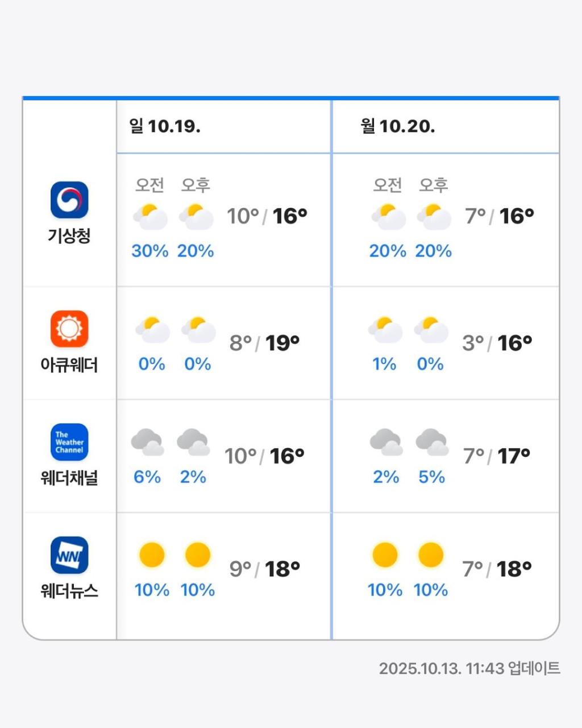
Task: Click 기상청 morning weather icon for 10.19
Action: pyautogui.click(x=150, y=217)
